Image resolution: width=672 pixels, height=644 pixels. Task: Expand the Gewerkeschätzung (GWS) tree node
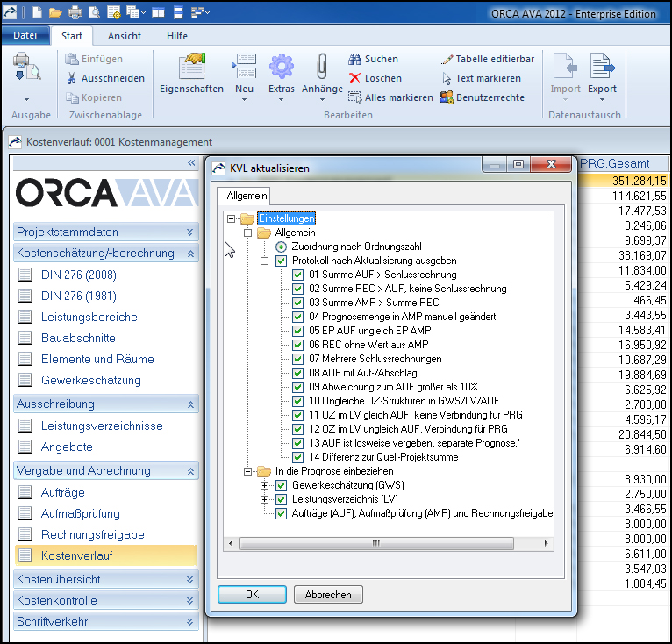click(x=265, y=485)
